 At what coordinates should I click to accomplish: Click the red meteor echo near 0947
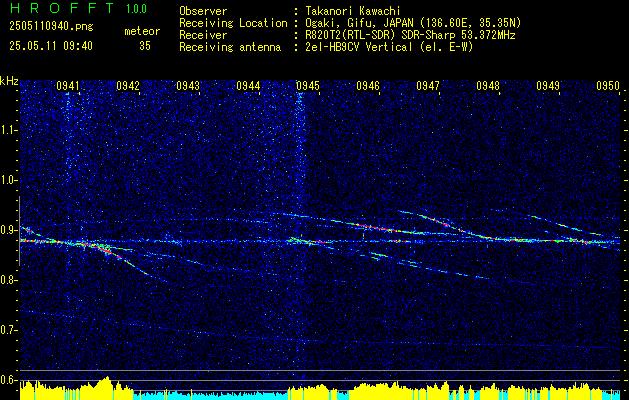436,220
